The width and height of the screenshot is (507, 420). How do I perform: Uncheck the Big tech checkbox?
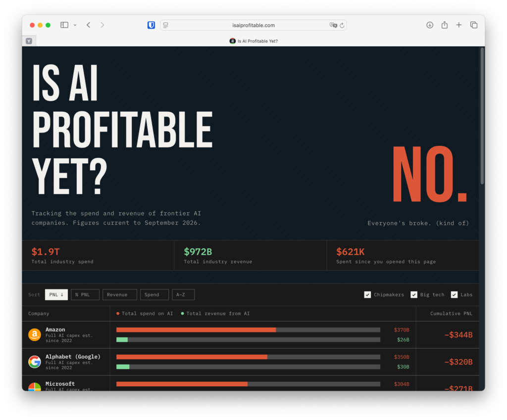point(414,295)
